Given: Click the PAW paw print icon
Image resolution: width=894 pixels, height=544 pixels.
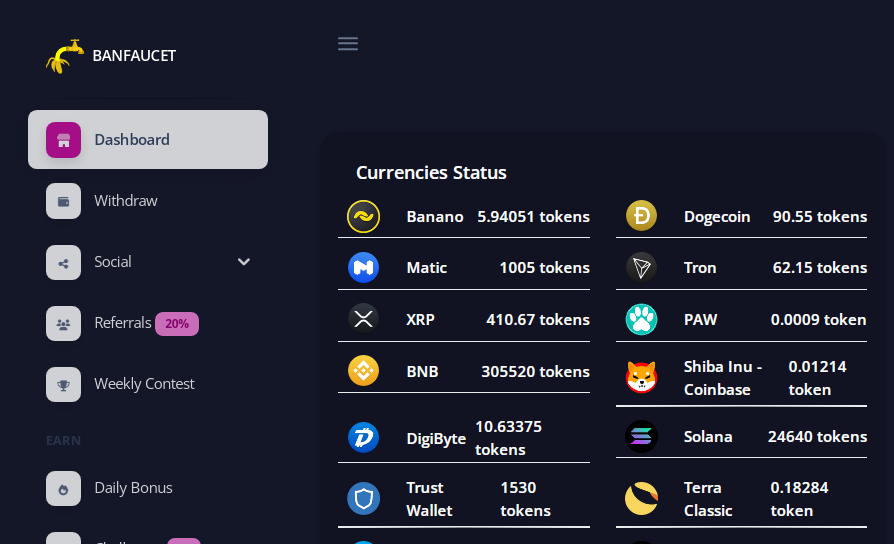Looking at the screenshot, I should [641, 319].
